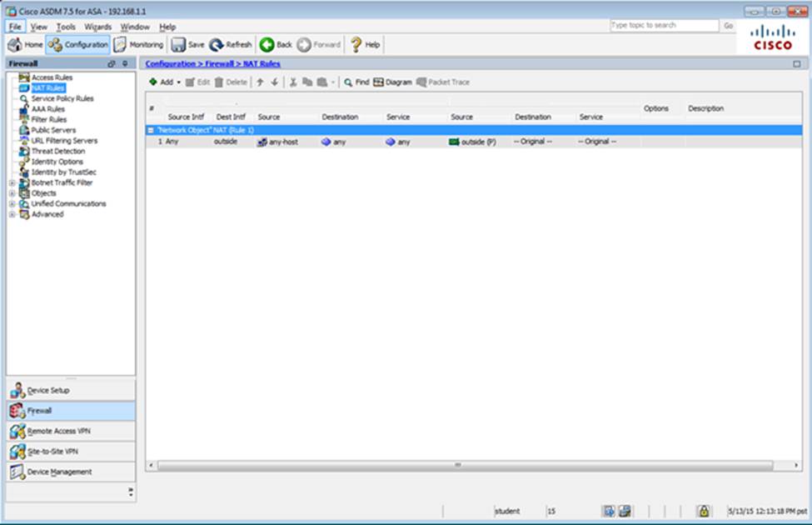Image resolution: width=812 pixels, height=525 pixels.
Task: Move the NAT rule up with the up arrow
Action: pos(260,82)
